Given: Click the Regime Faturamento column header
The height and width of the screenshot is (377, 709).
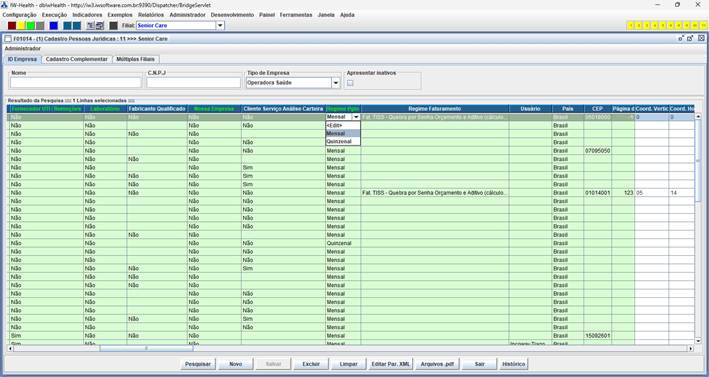Looking at the screenshot, I should pyautogui.click(x=435, y=109).
